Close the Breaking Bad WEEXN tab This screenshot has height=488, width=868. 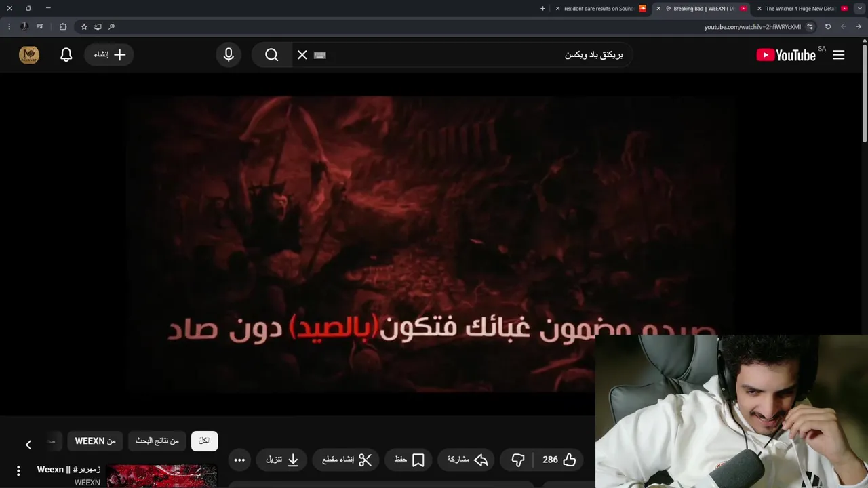tap(658, 9)
